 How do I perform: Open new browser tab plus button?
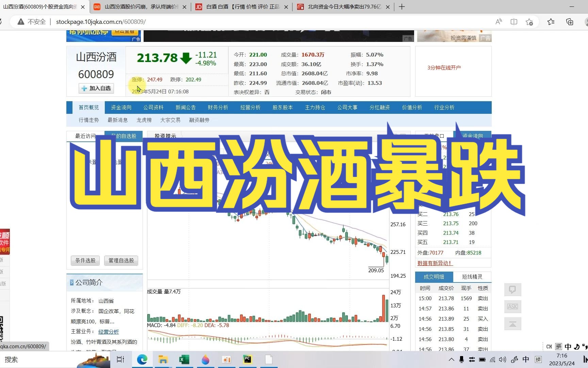click(x=402, y=7)
